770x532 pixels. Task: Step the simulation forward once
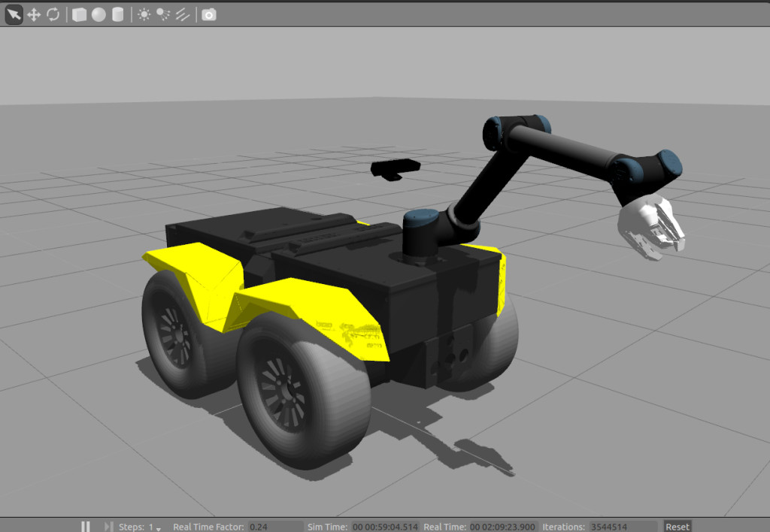(108, 527)
